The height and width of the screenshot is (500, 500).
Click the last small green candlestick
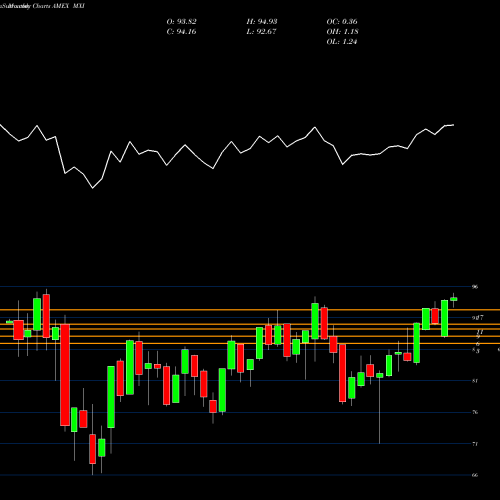(454, 299)
